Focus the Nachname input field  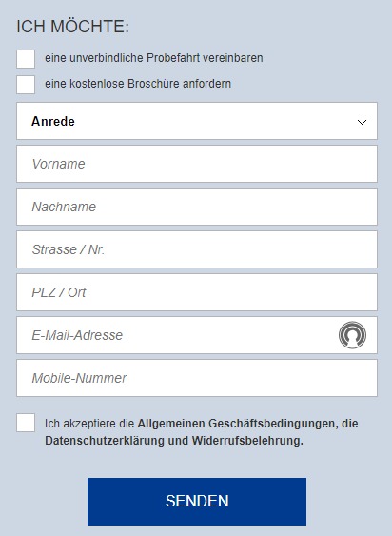[x=197, y=207]
